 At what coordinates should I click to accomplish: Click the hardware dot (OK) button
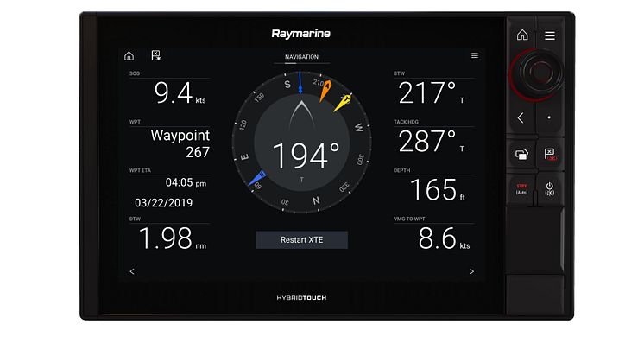point(549,117)
